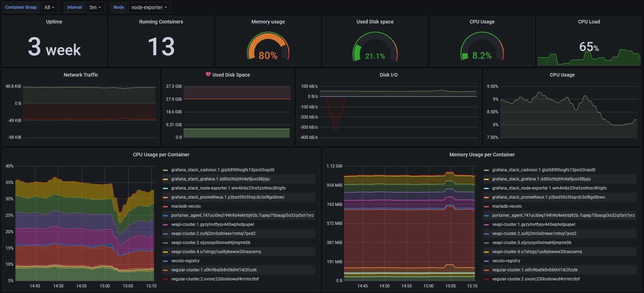Toggle portainer_agent series in CPU per Container legend
This screenshot has height=293, width=644.
[242, 215]
